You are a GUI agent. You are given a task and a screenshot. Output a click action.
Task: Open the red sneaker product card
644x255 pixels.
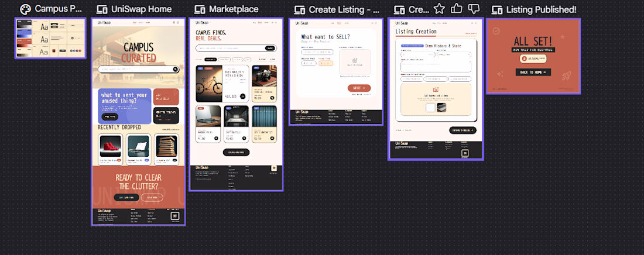(x=111, y=150)
